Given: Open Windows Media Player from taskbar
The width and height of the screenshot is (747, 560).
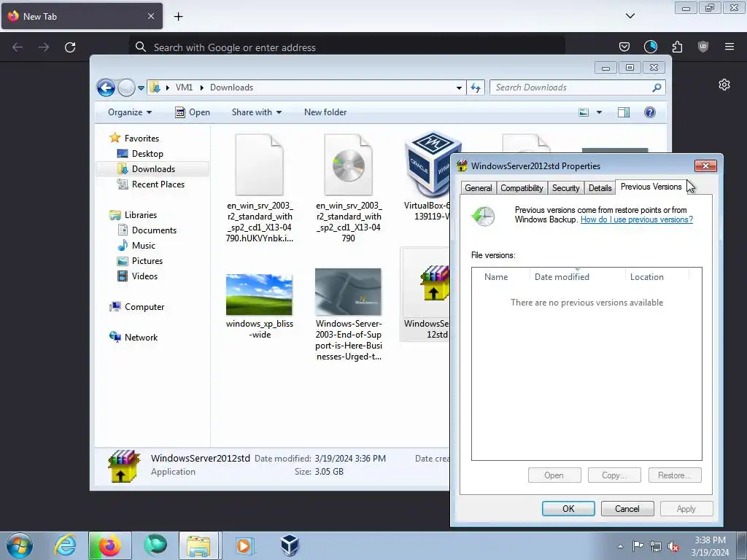Looking at the screenshot, I should click(x=244, y=545).
